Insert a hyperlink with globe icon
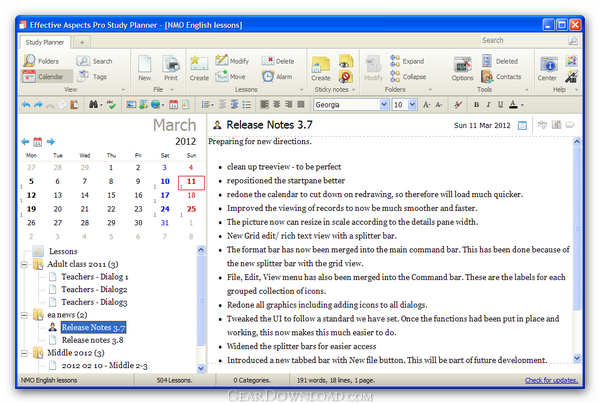Screen dimensions: 600x404 (x=155, y=104)
